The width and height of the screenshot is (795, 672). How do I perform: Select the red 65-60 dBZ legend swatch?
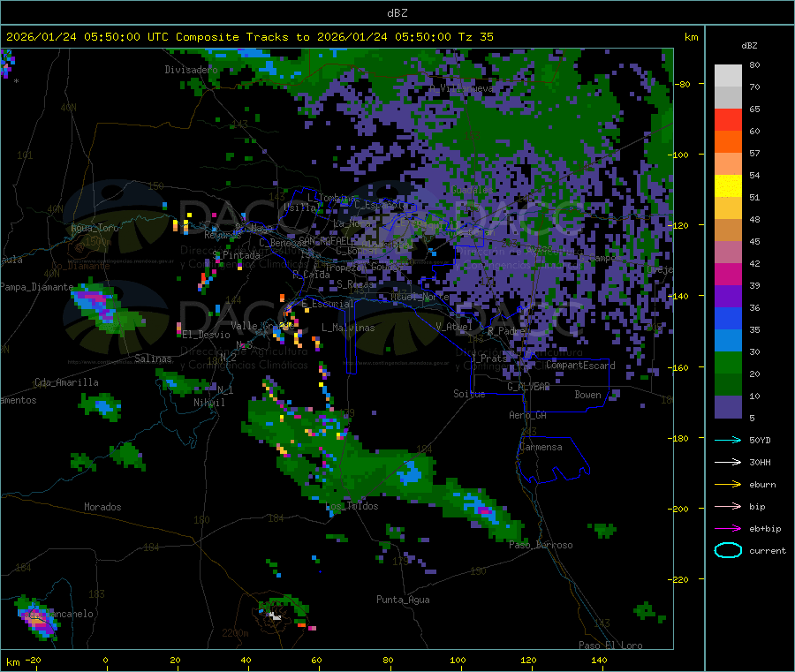click(728, 119)
